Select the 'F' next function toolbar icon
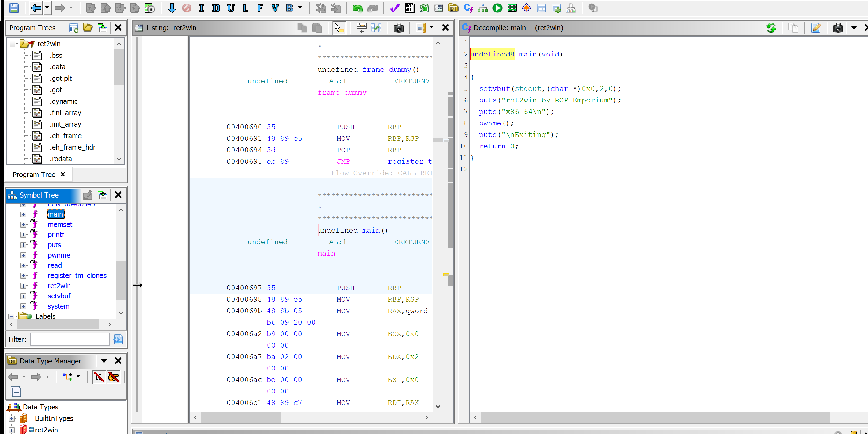This screenshot has height=434, width=868. point(260,8)
